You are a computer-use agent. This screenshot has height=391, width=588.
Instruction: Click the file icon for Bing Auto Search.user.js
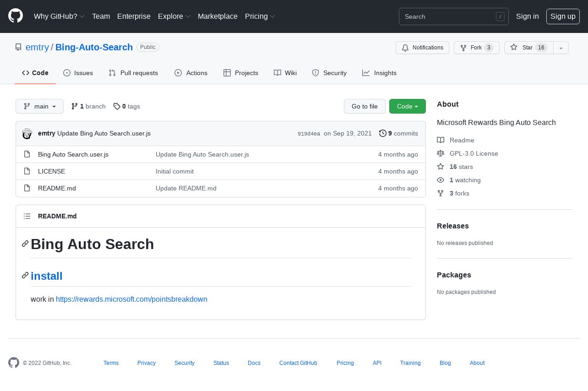click(x=27, y=154)
